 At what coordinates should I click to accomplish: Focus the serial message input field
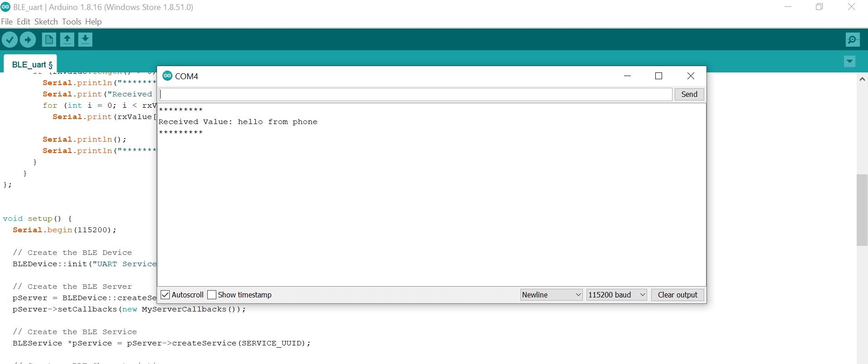click(x=415, y=94)
